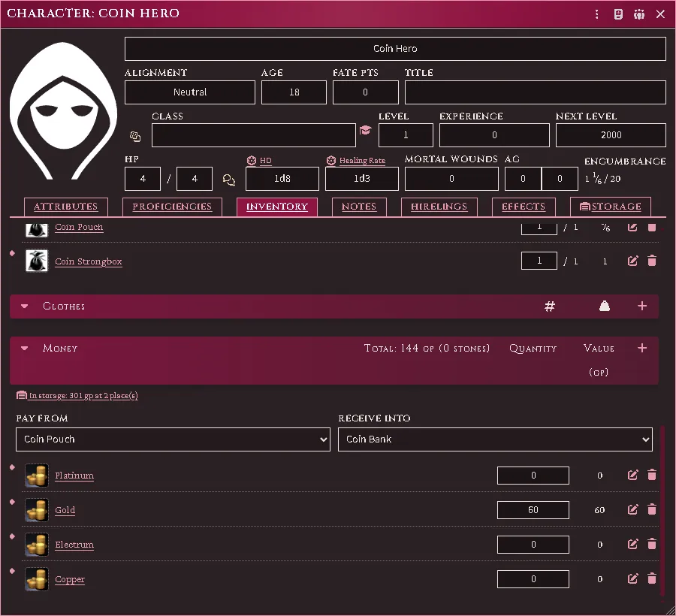Open the Coin Pouch item link
The width and height of the screenshot is (676, 616).
pos(79,227)
